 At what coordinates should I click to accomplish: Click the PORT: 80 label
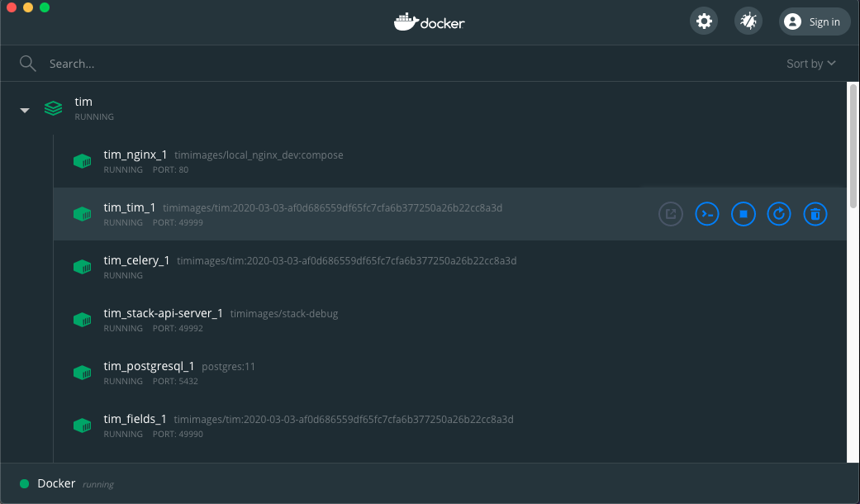(170, 170)
